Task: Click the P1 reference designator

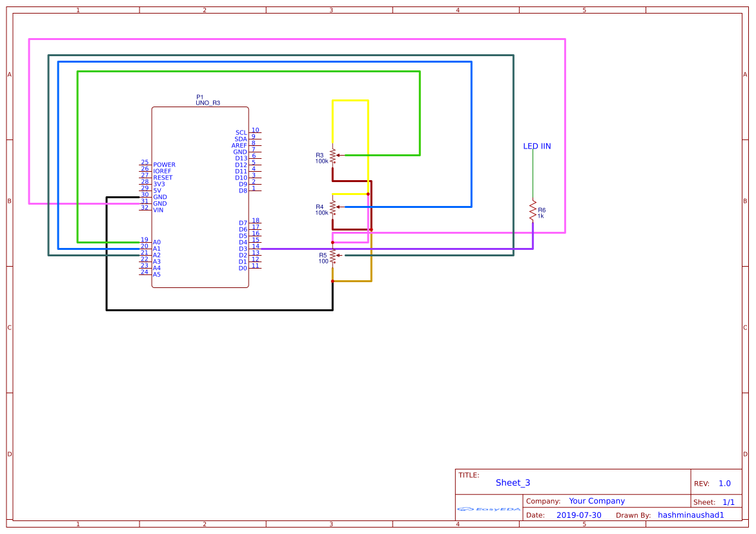Action: click(x=200, y=98)
